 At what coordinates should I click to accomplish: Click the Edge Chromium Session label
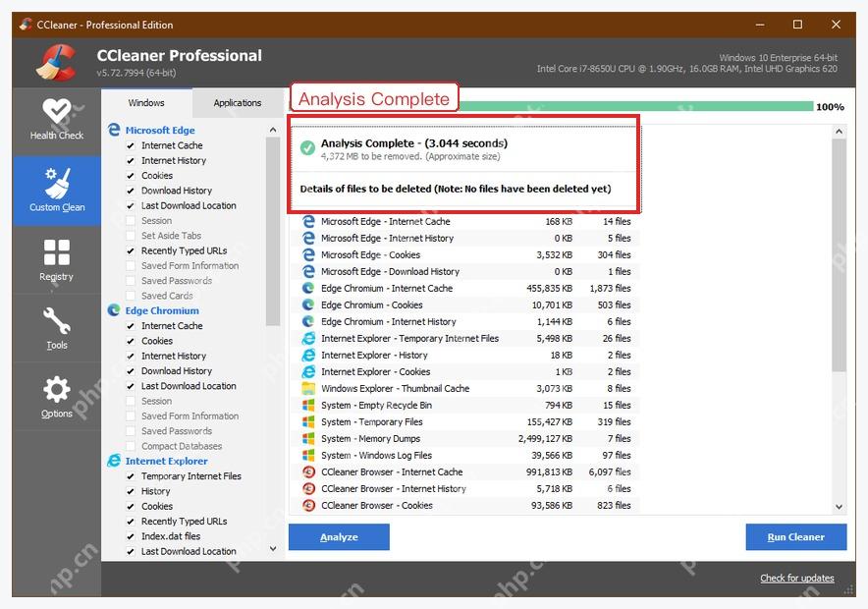point(157,401)
